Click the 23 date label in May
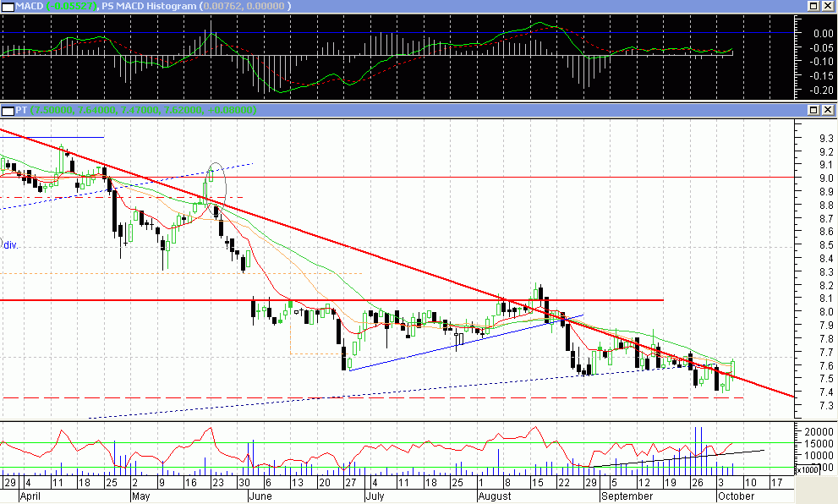Screen dimensions: 838x504 coord(218,483)
